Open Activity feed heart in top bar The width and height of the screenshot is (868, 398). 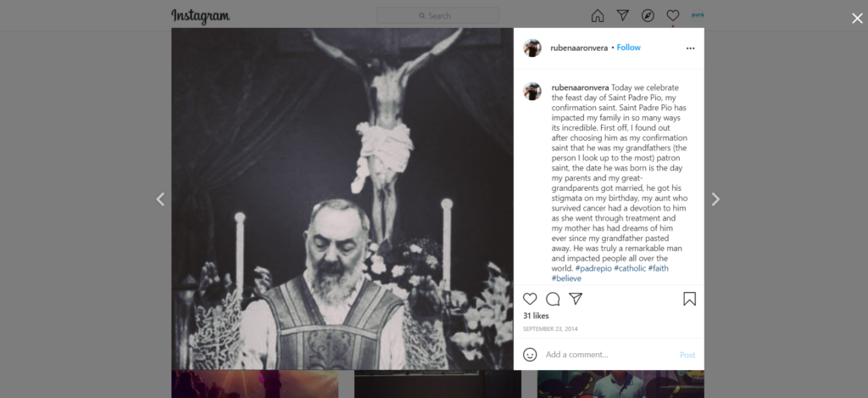coord(672,15)
